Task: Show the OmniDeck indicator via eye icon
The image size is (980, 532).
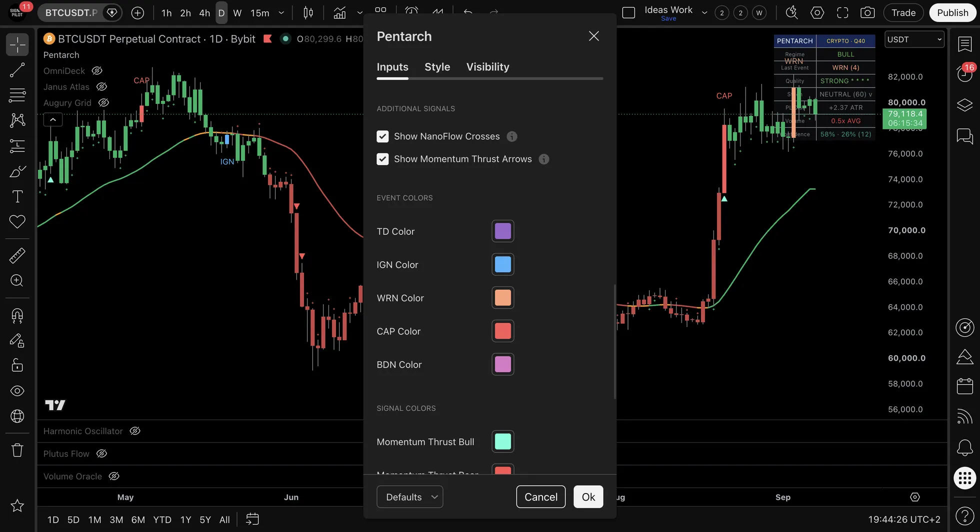Action: tap(97, 71)
